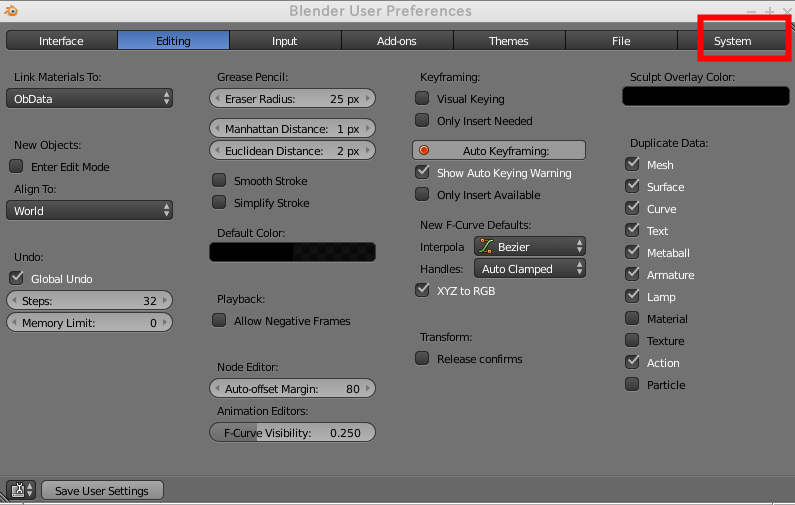Increase Auto-offset Margin with the right arrow
Viewport: 795px width, 505px height.
click(x=368, y=388)
